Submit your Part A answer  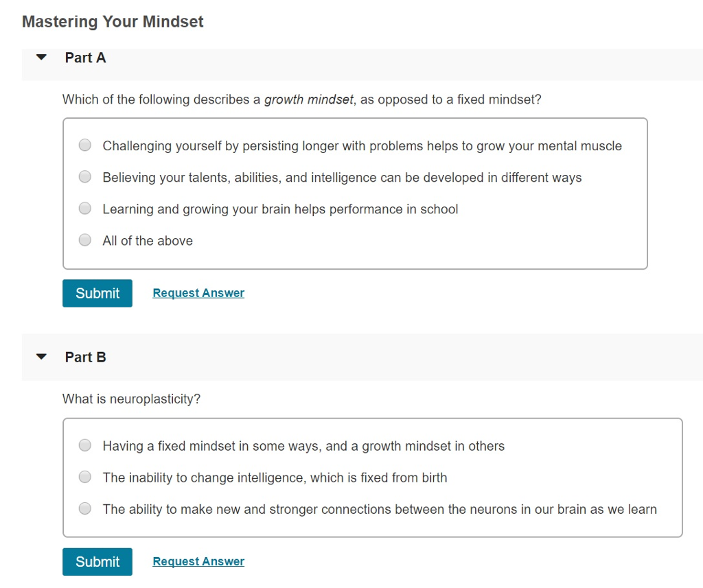[97, 293]
